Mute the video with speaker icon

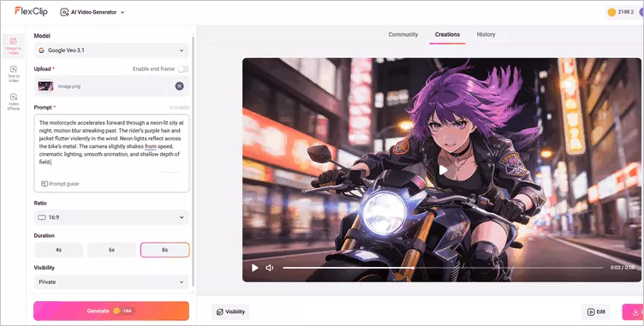click(x=270, y=268)
